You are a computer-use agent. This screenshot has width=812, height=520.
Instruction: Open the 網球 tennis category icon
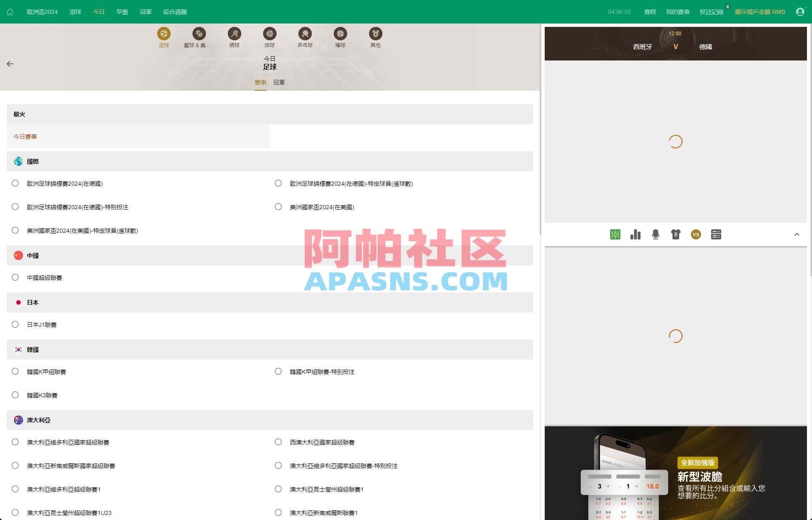(x=235, y=34)
